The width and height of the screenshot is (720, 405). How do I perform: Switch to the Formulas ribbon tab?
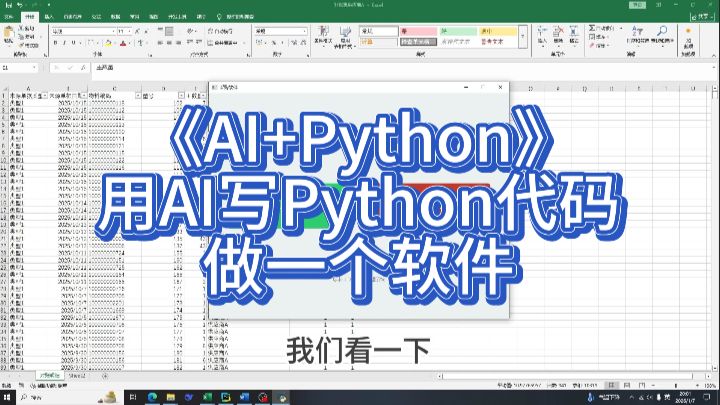coord(96,17)
